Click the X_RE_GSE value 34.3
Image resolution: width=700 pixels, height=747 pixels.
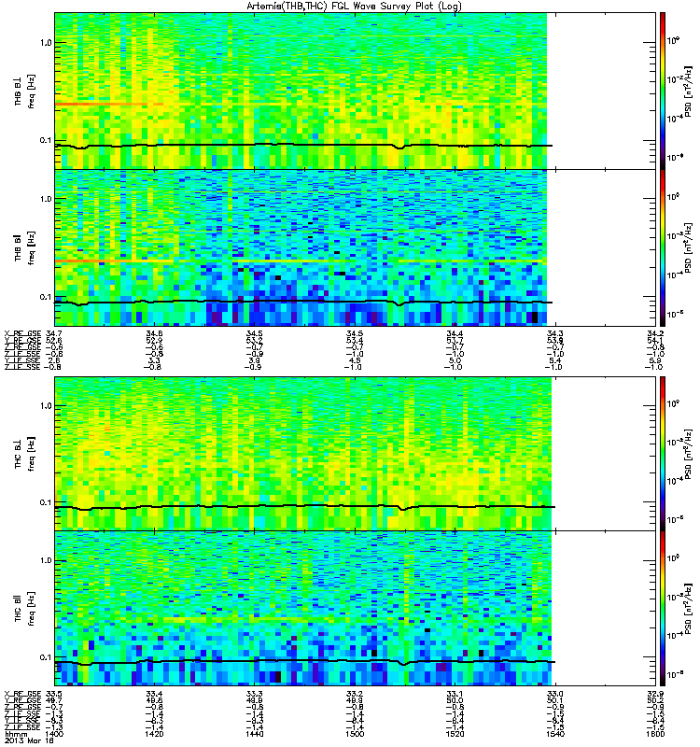coord(555,333)
